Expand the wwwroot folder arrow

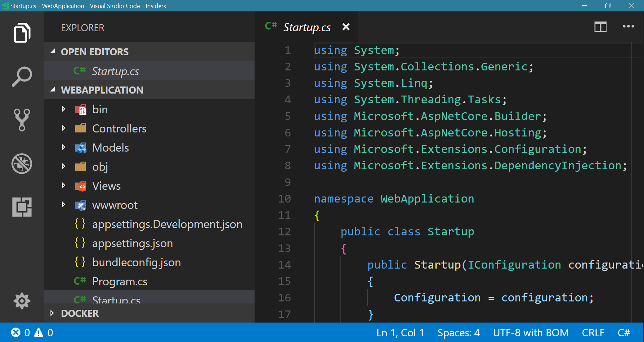63,205
